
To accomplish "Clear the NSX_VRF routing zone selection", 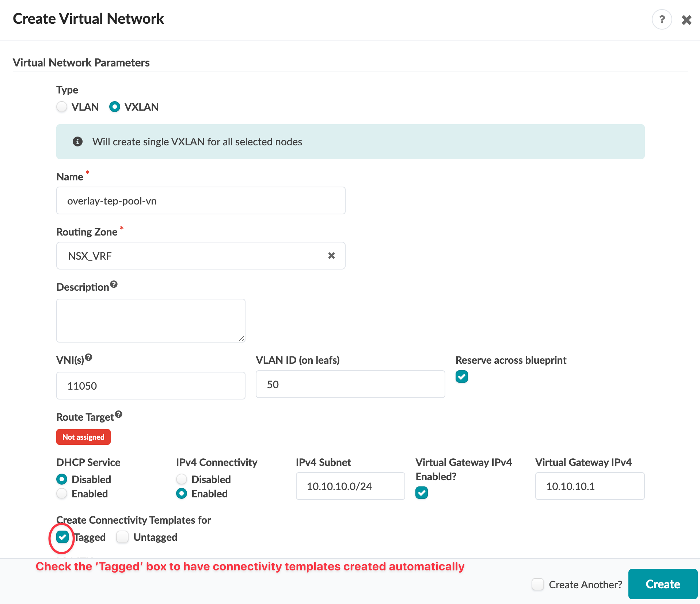I will point(331,256).
